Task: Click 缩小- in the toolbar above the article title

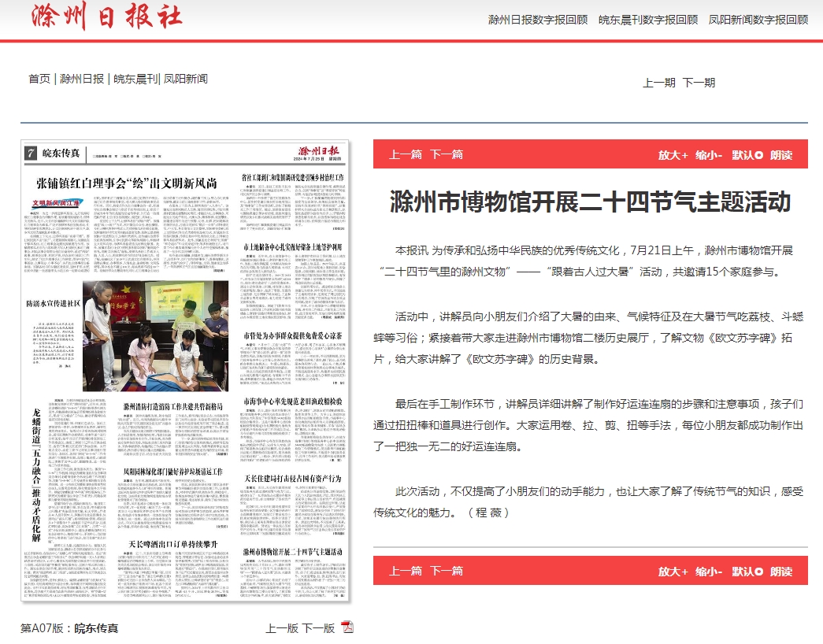Action: pyautogui.click(x=708, y=155)
